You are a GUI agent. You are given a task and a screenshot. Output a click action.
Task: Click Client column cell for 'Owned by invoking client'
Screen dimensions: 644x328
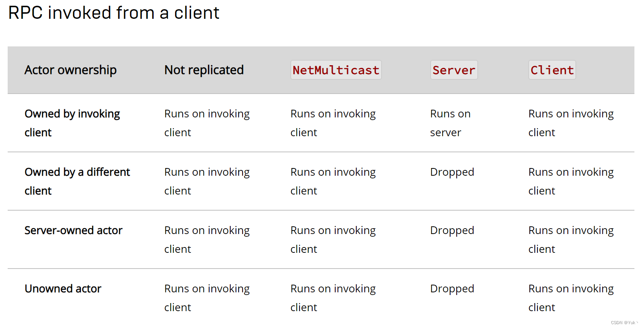coord(571,123)
